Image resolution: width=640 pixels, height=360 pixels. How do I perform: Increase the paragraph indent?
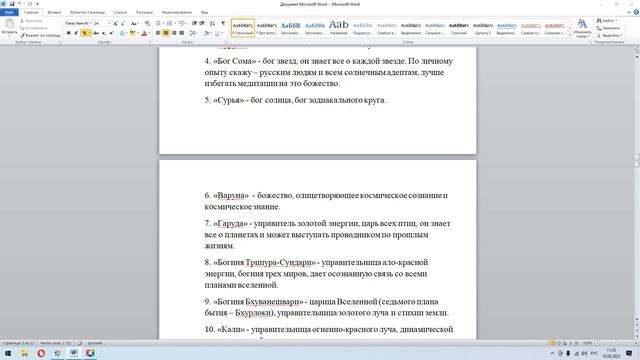coord(202,23)
